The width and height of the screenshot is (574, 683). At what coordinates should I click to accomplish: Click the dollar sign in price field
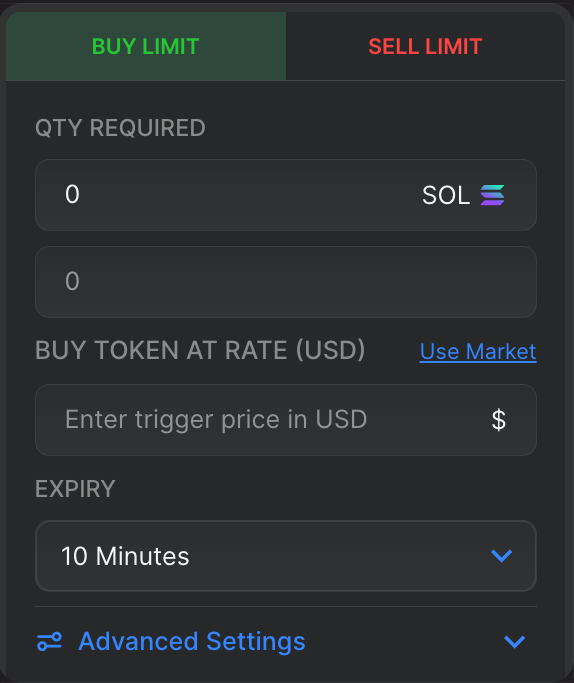[499, 420]
